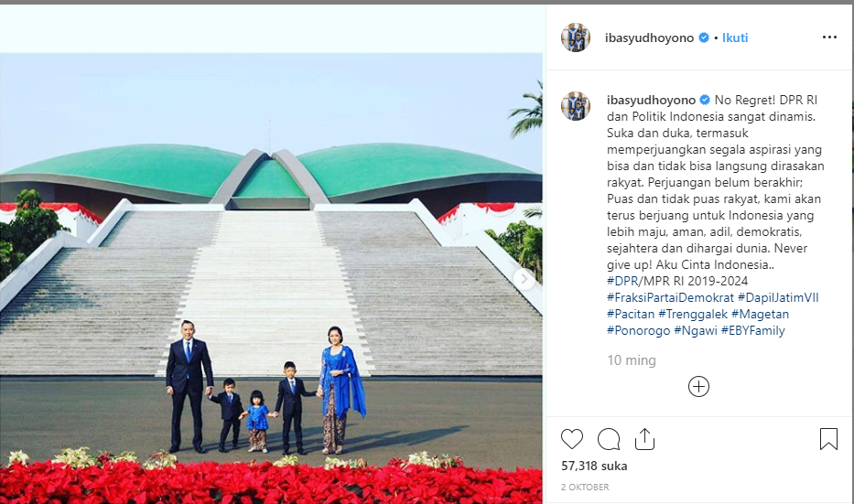Click the Ikuti follow button

pos(735,38)
